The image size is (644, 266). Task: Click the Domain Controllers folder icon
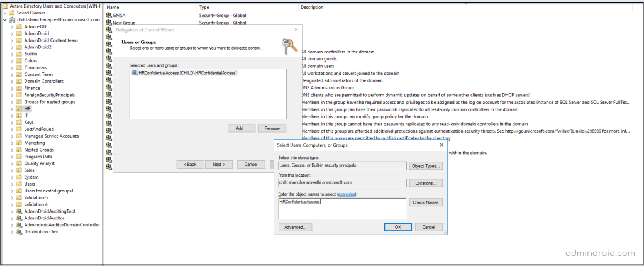tap(19, 81)
